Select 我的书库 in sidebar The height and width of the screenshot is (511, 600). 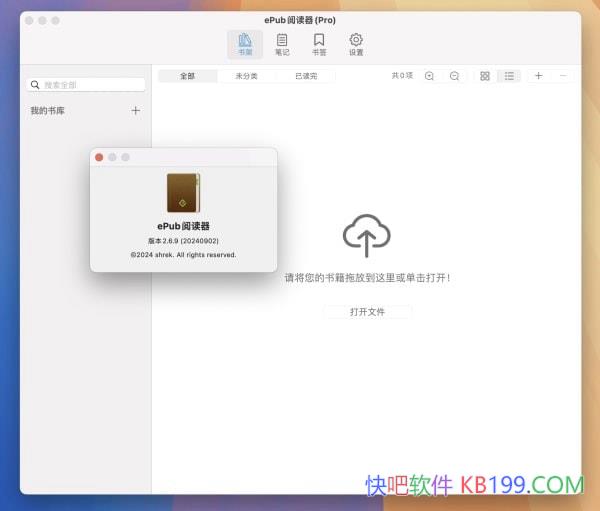coord(48,110)
